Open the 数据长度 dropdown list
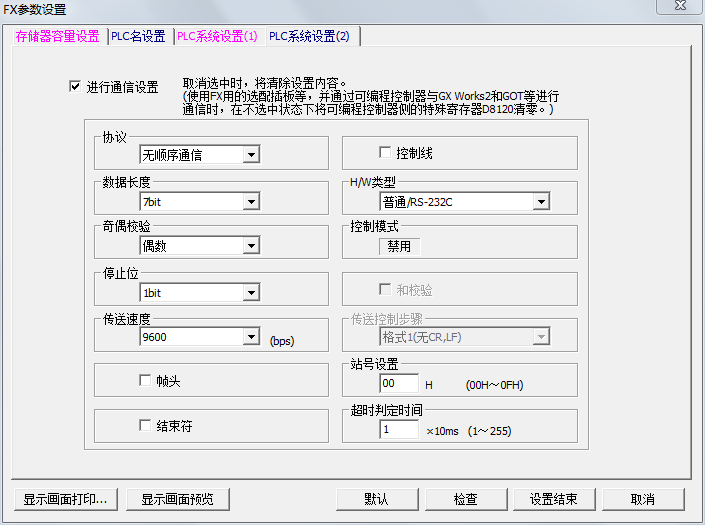705x525 pixels. coord(251,202)
